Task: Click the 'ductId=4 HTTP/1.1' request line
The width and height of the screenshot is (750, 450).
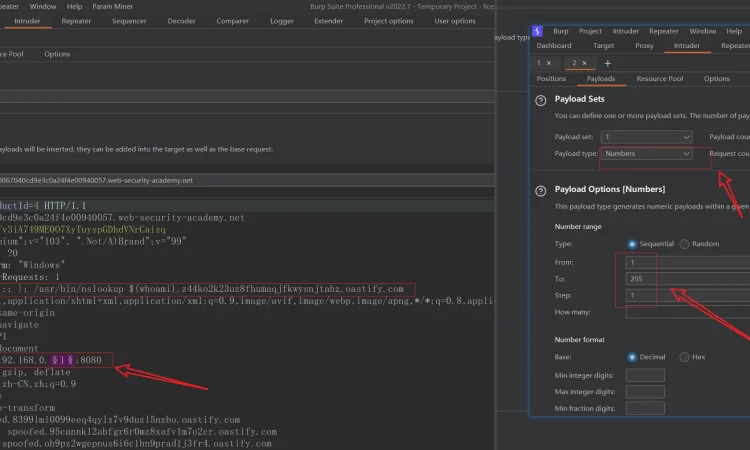Action: (x=43, y=206)
